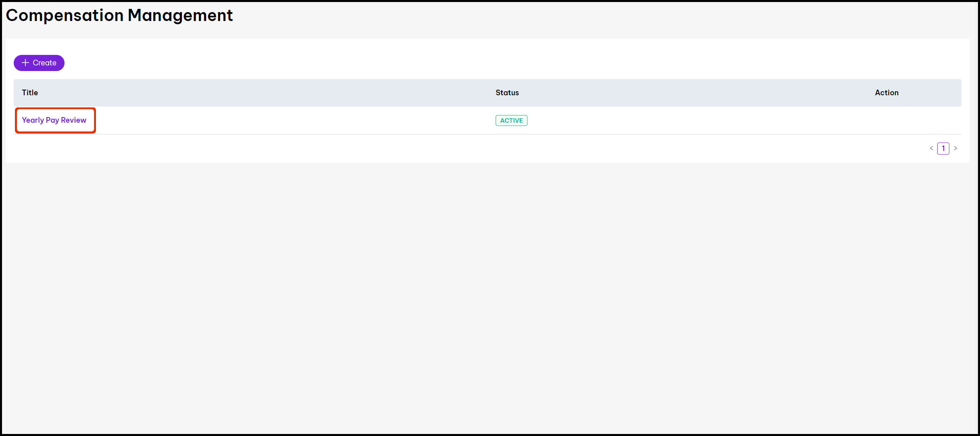Click the word Yearly in the table link

click(33, 120)
